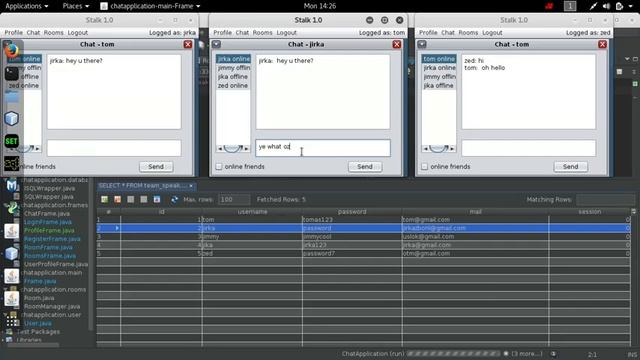Click the power icon in top bar
The height and width of the screenshot is (360, 640).
(x=619, y=6)
